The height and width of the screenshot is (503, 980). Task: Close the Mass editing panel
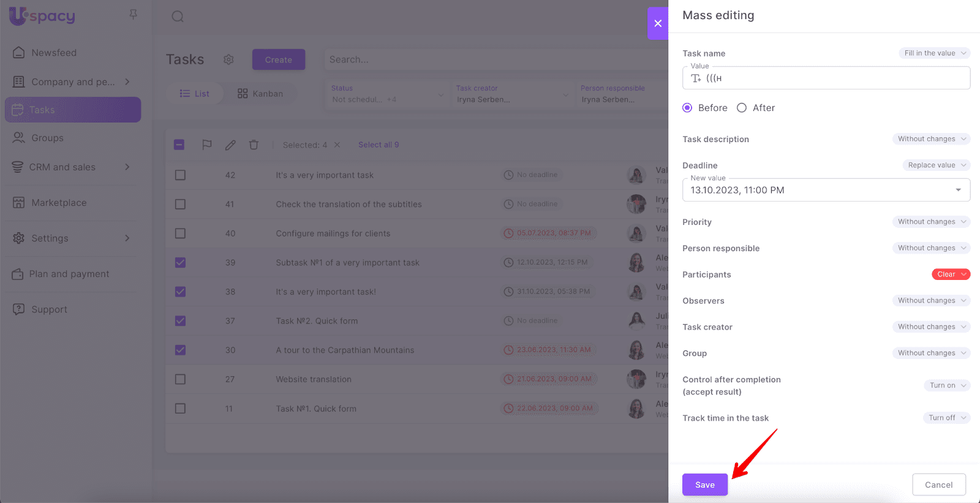point(658,23)
